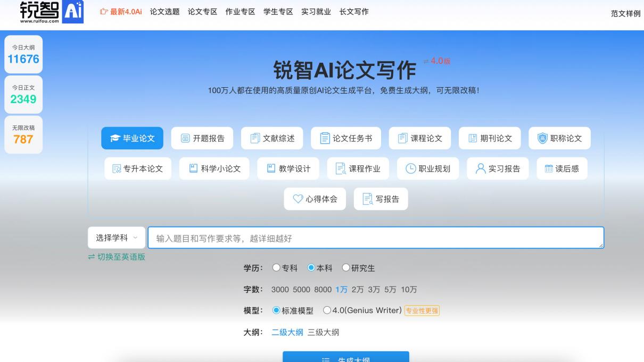Click the 读后感 calendar icon
This screenshot has height=362, width=644.
click(x=549, y=169)
